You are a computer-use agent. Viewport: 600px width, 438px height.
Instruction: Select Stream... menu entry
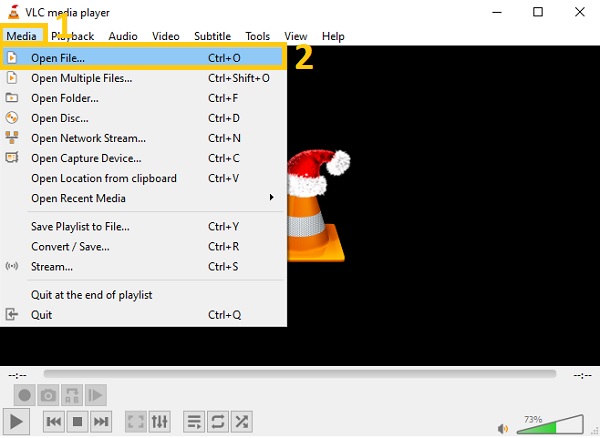tap(143, 266)
